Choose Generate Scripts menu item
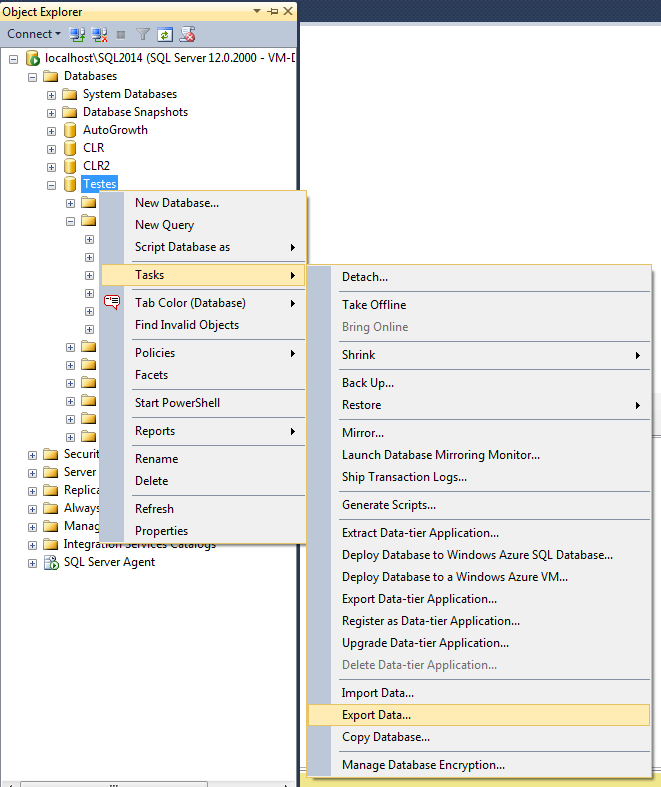Viewport: 661px width, 787px height. tap(389, 505)
